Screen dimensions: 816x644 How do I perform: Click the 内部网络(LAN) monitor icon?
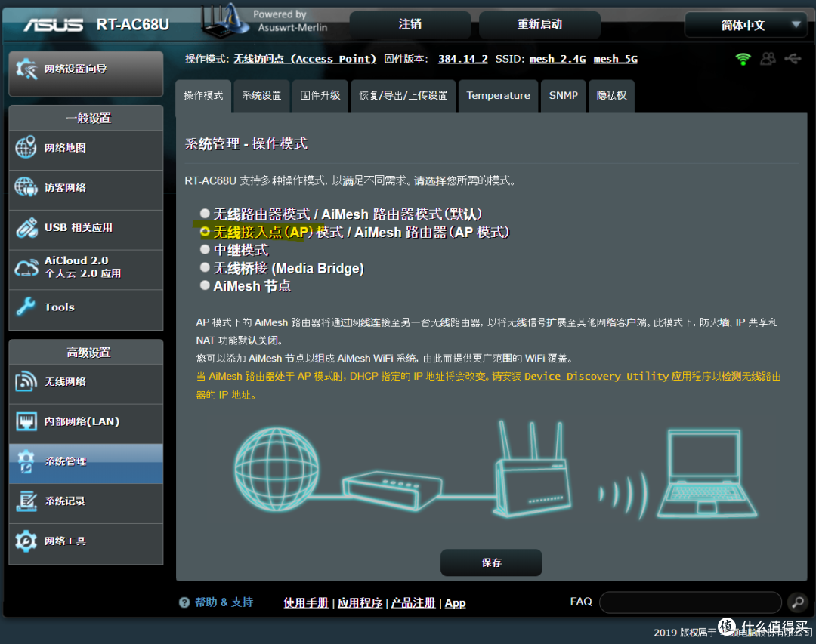click(26, 421)
